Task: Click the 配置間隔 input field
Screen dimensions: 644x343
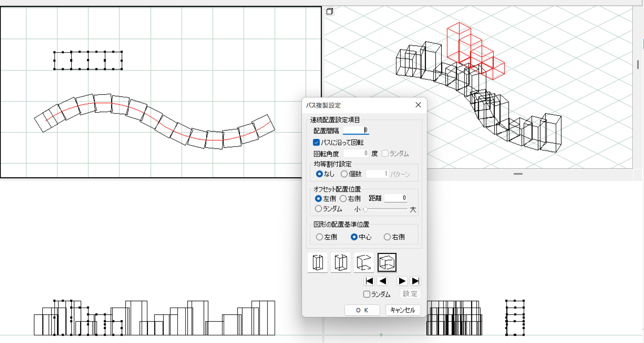Action: [x=356, y=130]
